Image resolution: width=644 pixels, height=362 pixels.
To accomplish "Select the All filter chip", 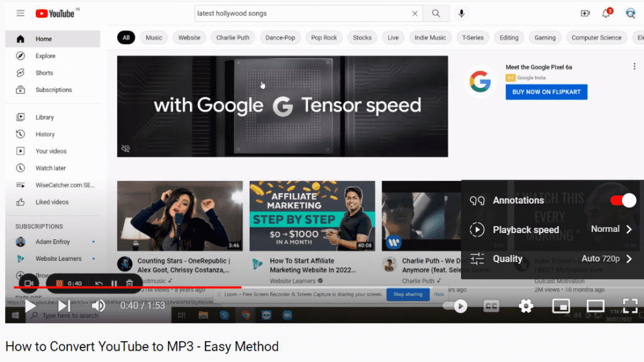I will [126, 38].
